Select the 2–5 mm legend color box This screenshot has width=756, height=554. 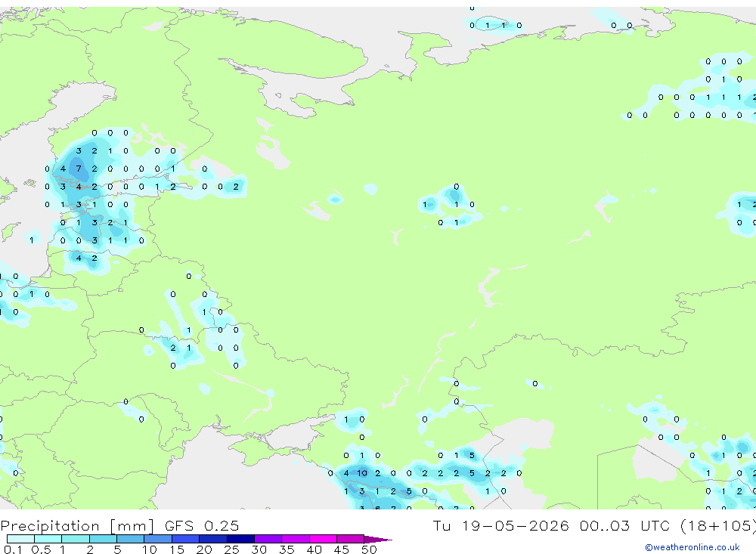(x=103, y=539)
